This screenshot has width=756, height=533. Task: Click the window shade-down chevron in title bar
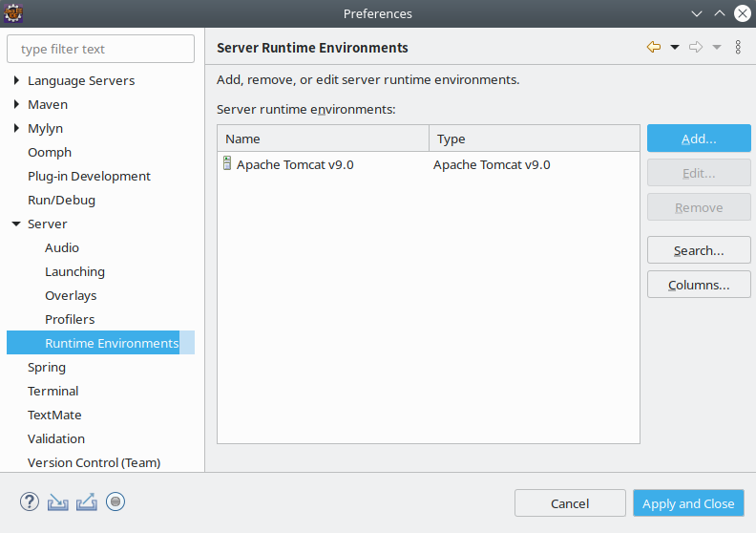coord(696,13)
